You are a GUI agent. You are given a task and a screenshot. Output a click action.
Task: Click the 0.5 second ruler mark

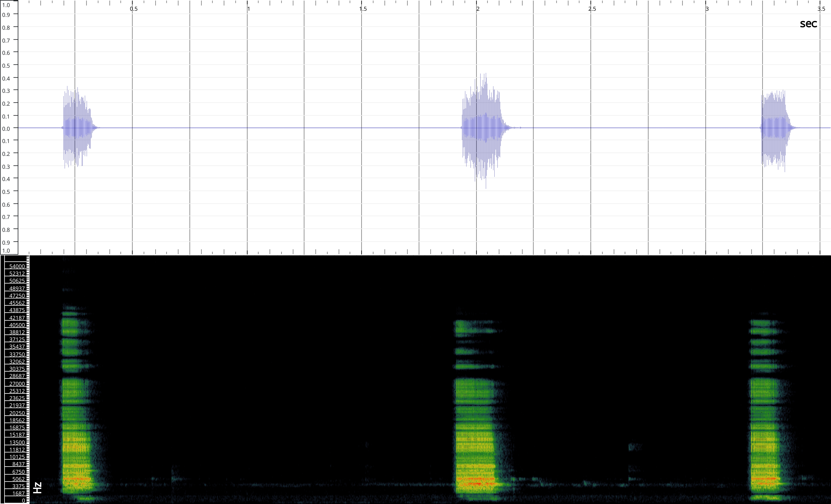pyautogui.click(x=134, y=9)
